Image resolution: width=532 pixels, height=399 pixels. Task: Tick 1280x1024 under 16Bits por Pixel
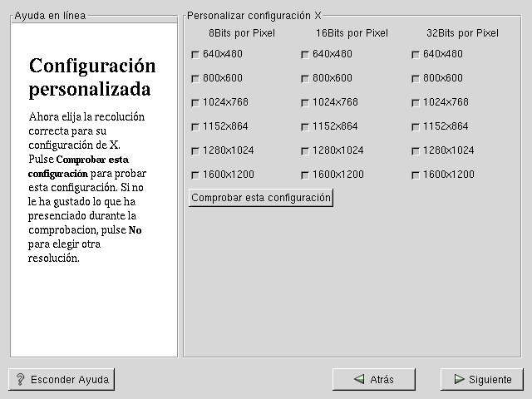[x=305, y=151]
